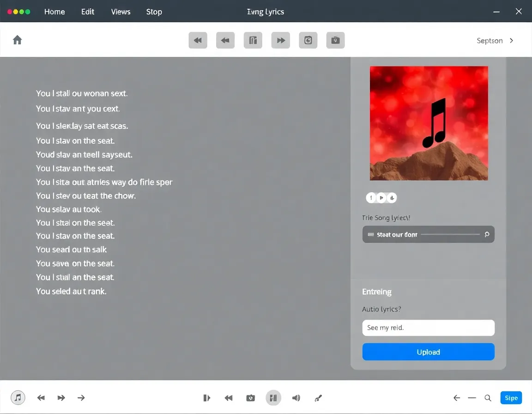Select the brush icon in bottom bar

point(318,398)
